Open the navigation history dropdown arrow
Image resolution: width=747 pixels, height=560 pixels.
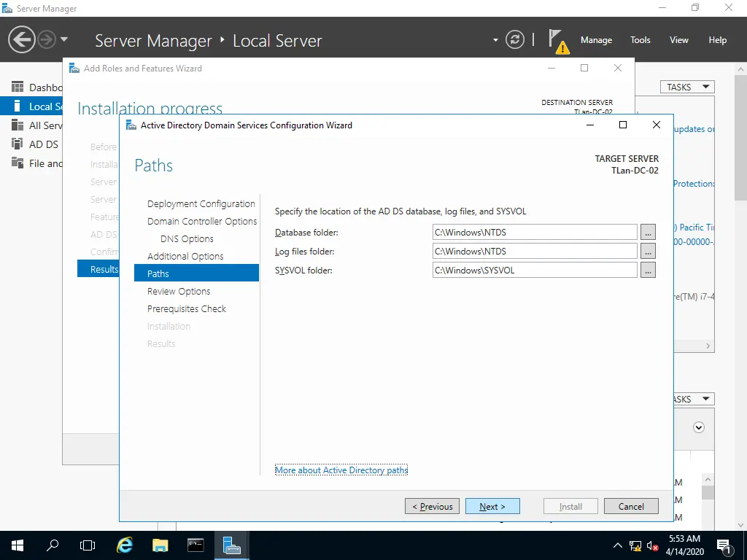coord(64,39)
